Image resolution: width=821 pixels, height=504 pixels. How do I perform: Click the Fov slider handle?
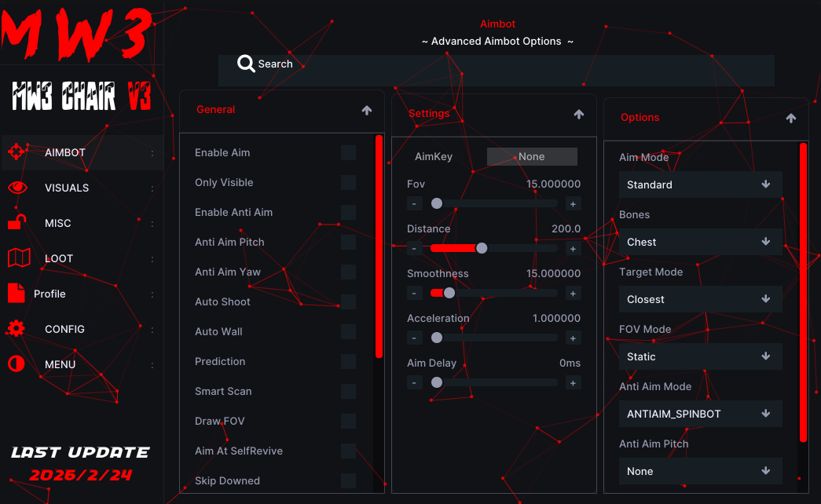pyautogui.click(x=437, y=203)
